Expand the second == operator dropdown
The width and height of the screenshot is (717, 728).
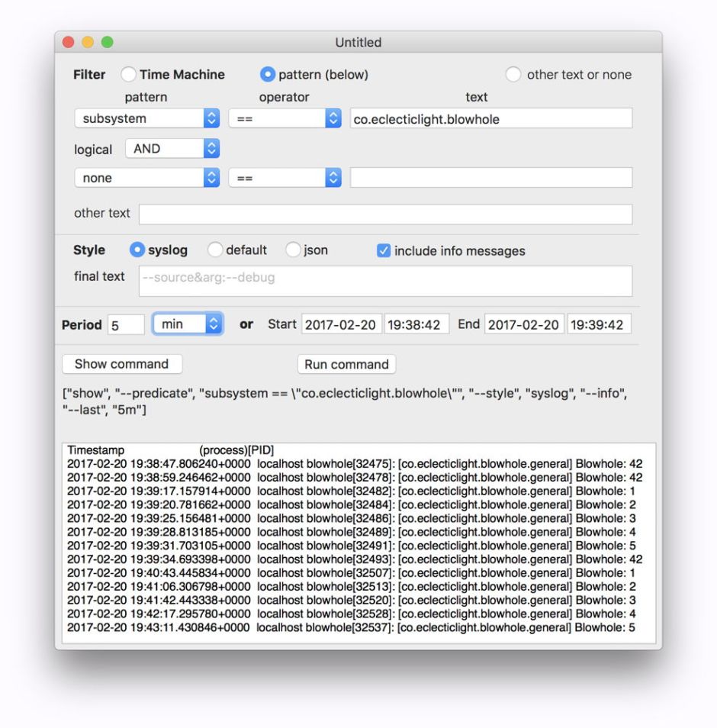285,178
